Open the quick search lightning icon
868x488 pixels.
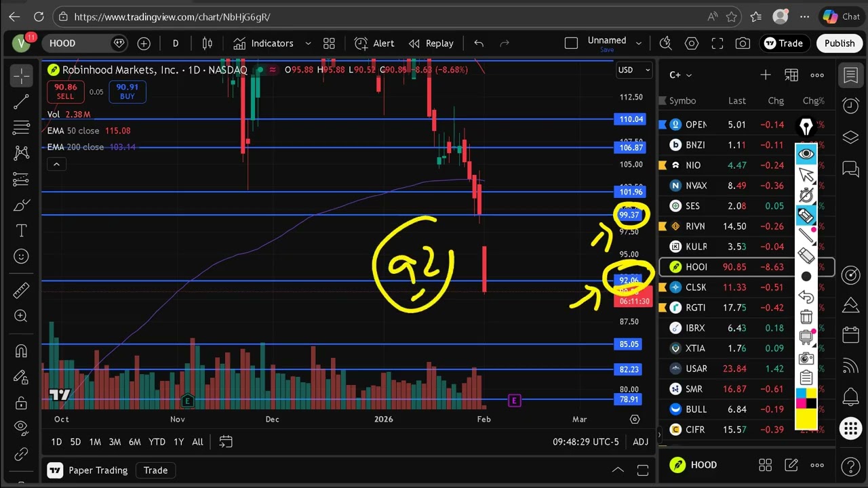point(666,43)
